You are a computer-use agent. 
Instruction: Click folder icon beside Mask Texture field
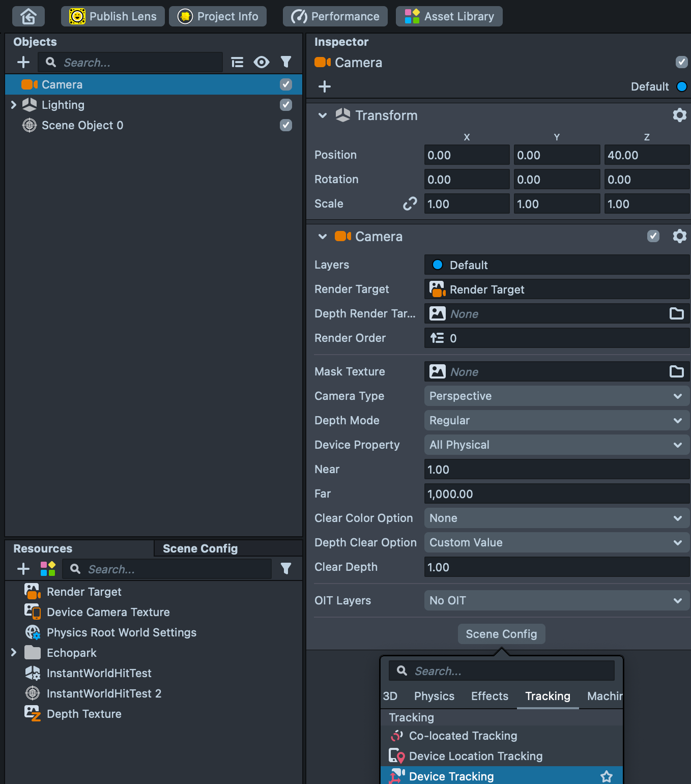pyautogui.click(x=676, y=372)
